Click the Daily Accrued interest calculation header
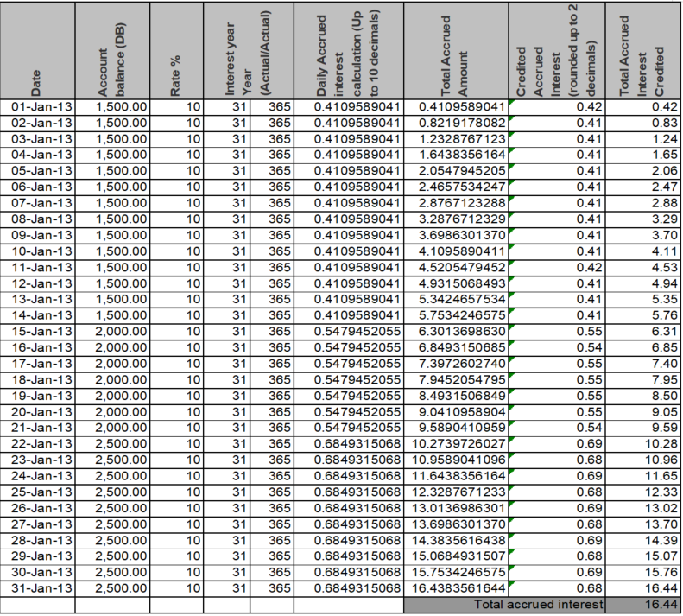Image resolution: width=683 pixels, height=616 pixels. 348,50
